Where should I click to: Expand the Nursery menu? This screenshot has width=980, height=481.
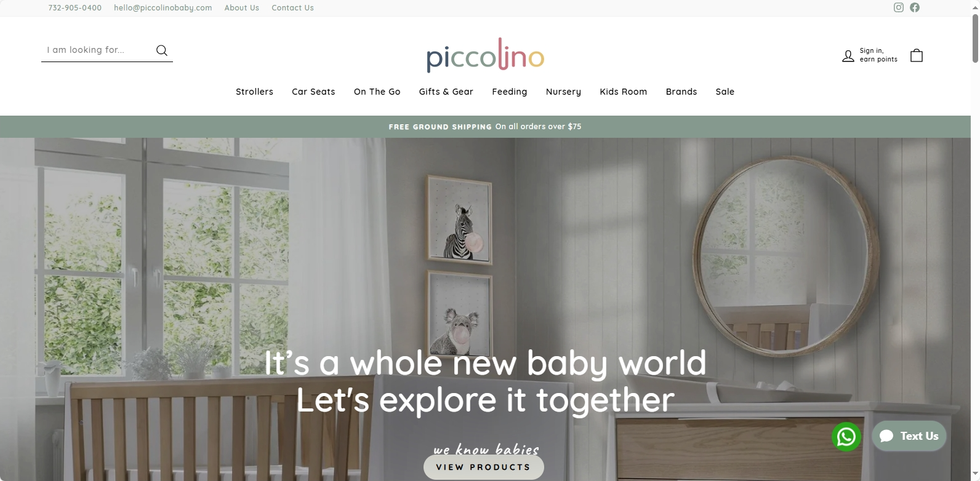tap(563, 92)
